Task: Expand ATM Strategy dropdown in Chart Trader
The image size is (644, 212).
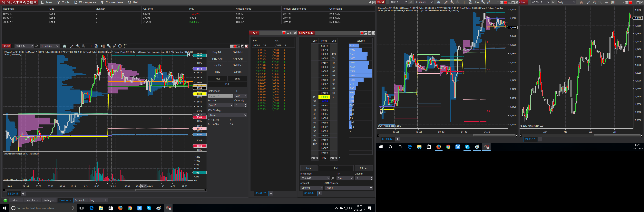Action: coord(228,115)
